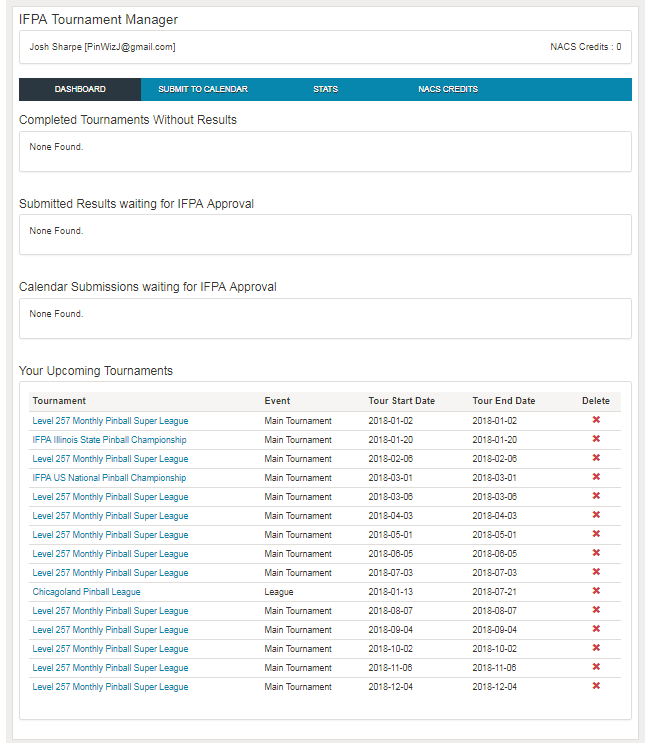651x743 pixels.
Task: Open Level 257 league dated 2018-11-06
Action: tap(110, 668)
